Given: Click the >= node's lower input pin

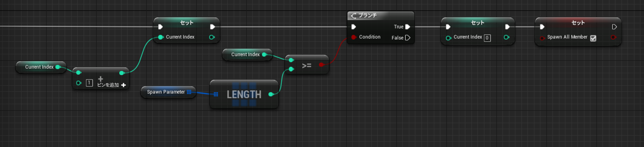Looking at the screenshot, I should coord(291,69).
